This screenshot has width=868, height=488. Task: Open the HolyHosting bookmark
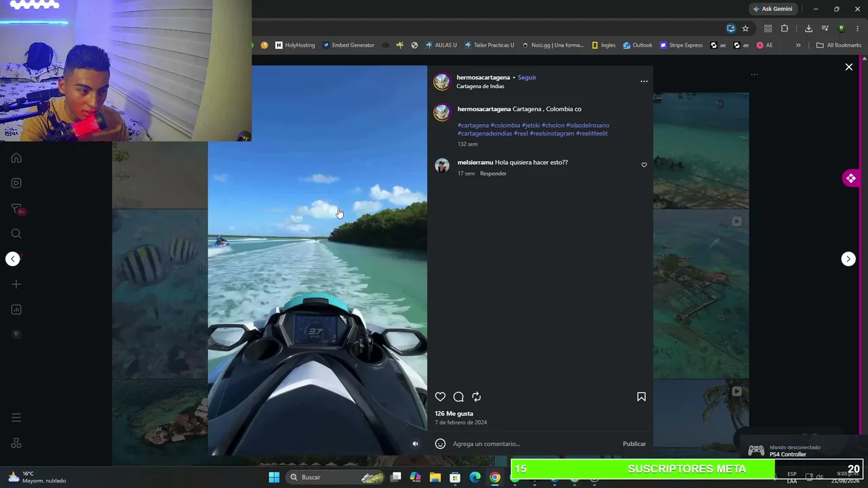click(x=295, y=45)
